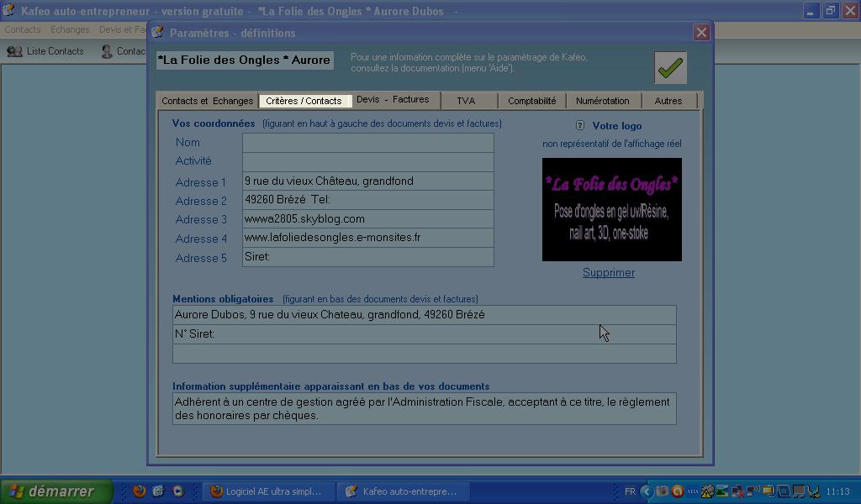This screenshot has height=504, width=861.
Task: Open the Numérotation tab
Action: [602, 101]
